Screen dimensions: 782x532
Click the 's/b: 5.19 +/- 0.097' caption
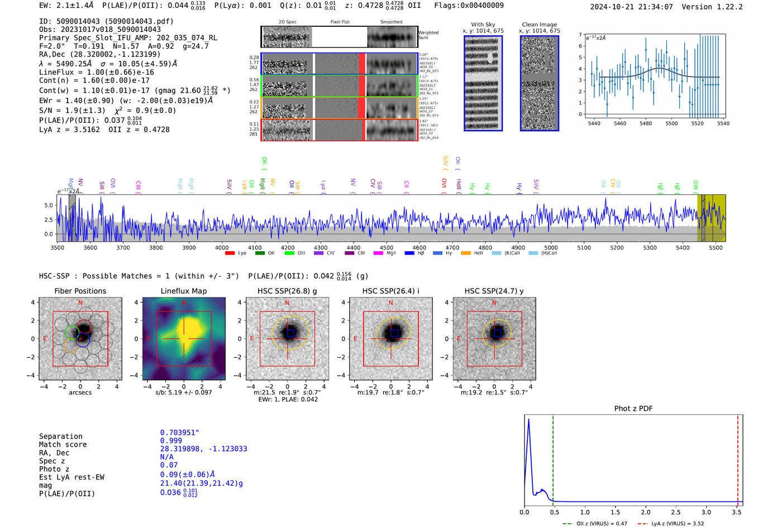184,392
